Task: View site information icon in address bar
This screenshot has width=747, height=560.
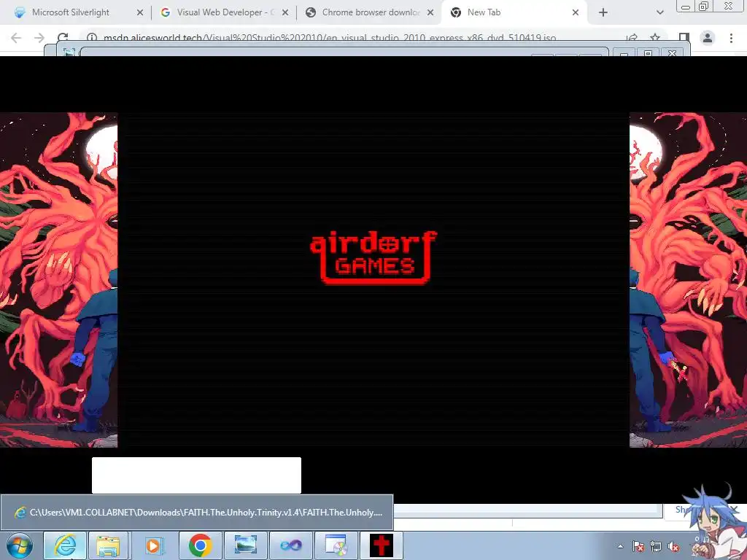Action: pos(92,38)
